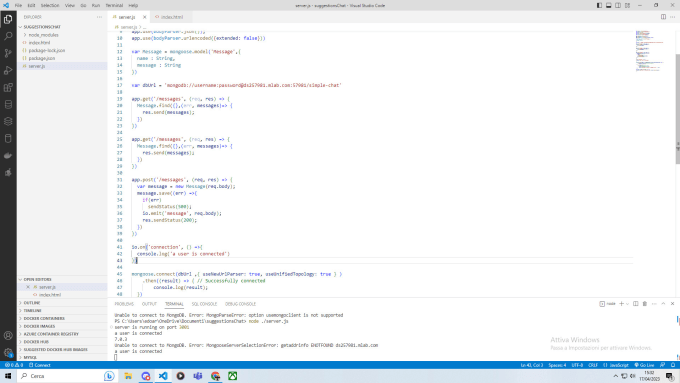The height and width of the screenshot is (383, 680).
Task: Expand the DOCKER CONTAINERS section
Action: click(x=44, y=318)
